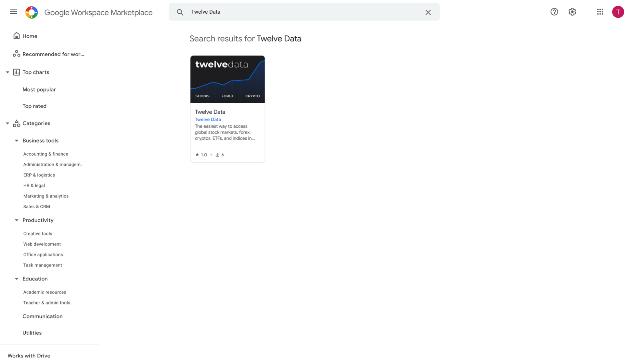Open the Education category
Viewport: 631px width, 364px height.
coord(35,279)
